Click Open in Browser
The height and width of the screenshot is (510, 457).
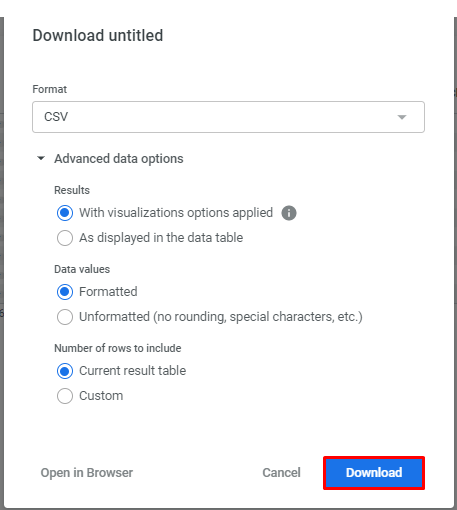pyautogui.click(x=87, y=473)
